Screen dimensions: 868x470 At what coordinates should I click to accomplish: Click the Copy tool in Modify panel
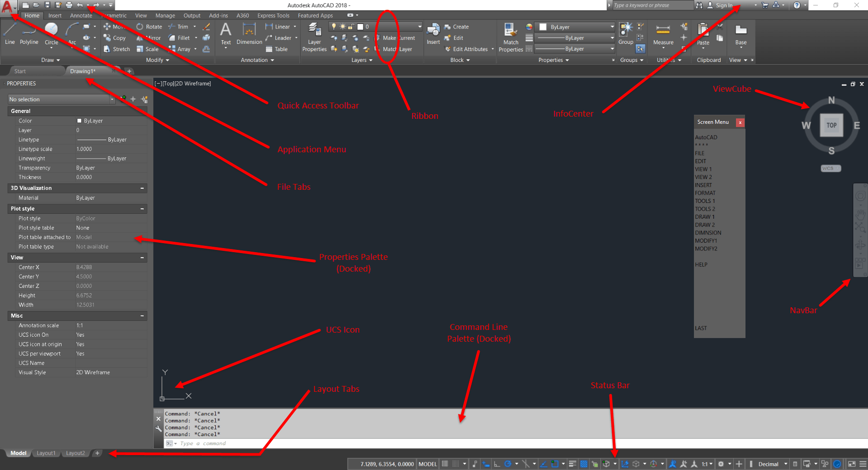tap(115, 38)
